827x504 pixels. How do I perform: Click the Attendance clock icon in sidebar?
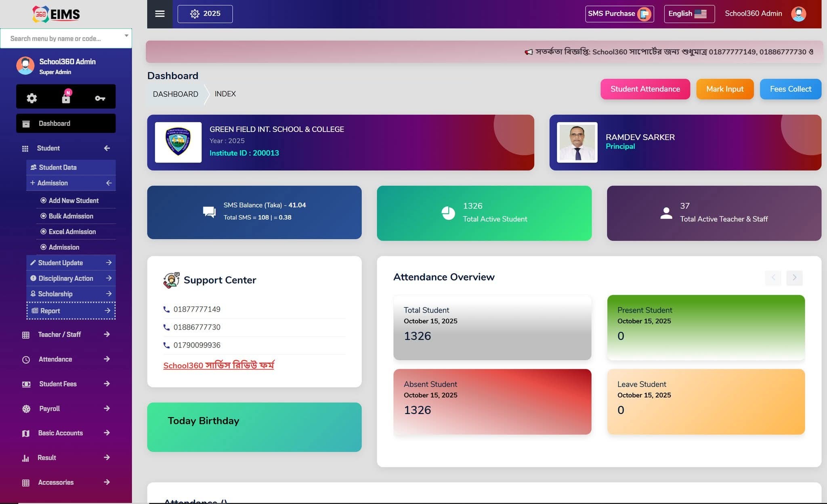point(26,360)
